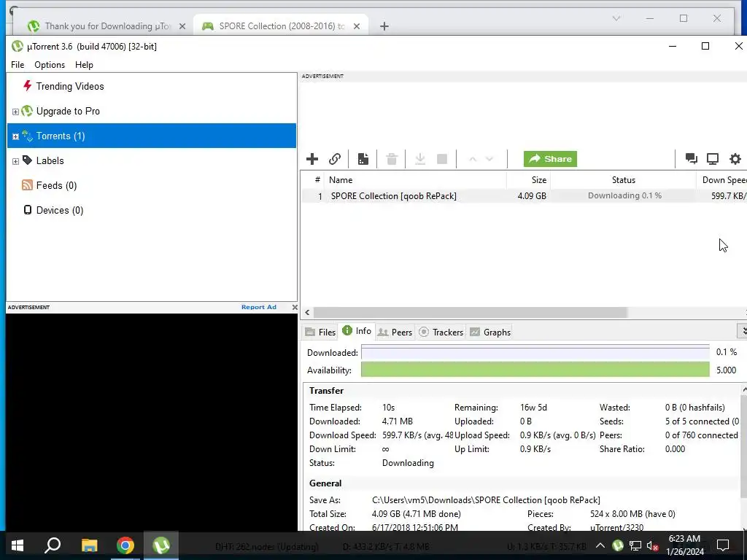Screen dimensions: 747x560
Task: Select SPORE Collection [qoob RePack] torrent row
Action: pyautogui.click(x=524, y=195)
